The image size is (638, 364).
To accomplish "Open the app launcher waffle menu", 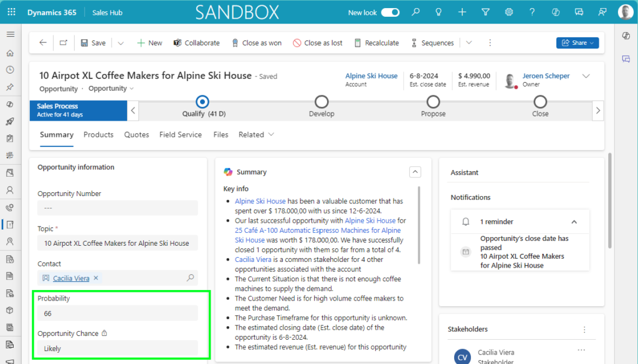I will point(11,12).
